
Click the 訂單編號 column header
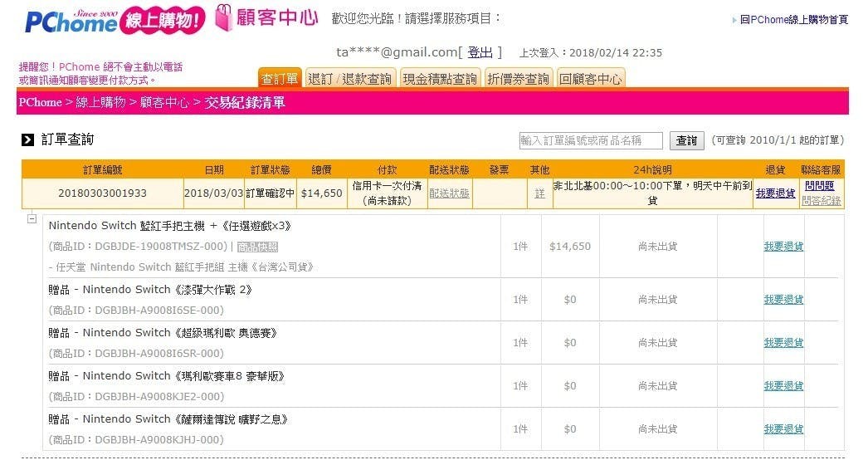pos(102,169)
